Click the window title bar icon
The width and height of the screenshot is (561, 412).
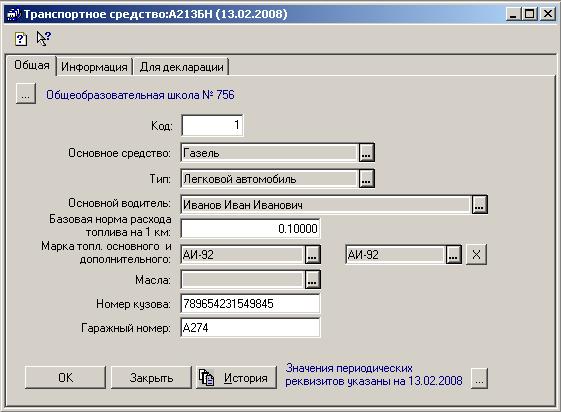tap(14, 14)
